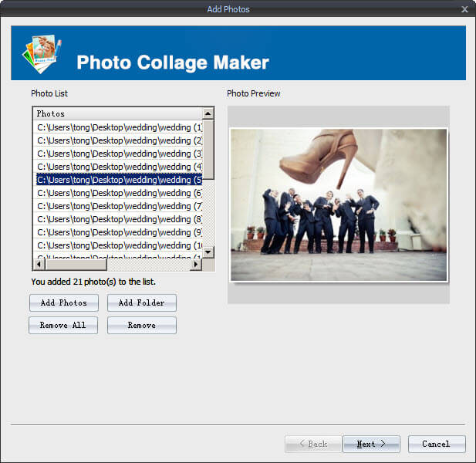Screen dimensions: 476x463
Task: Select the wedding (7) photo row
Action: 118,206
